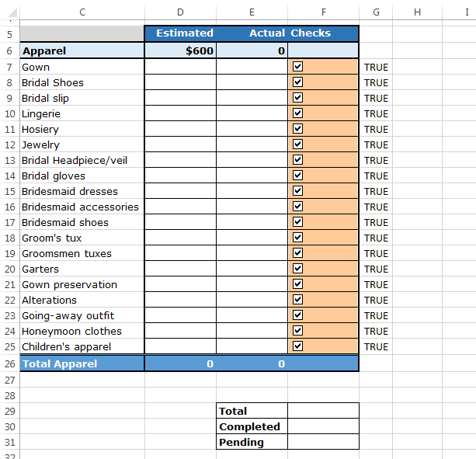
Task: Toggle the Bridal Shoes checkbox
Action: tap(297, 82)
